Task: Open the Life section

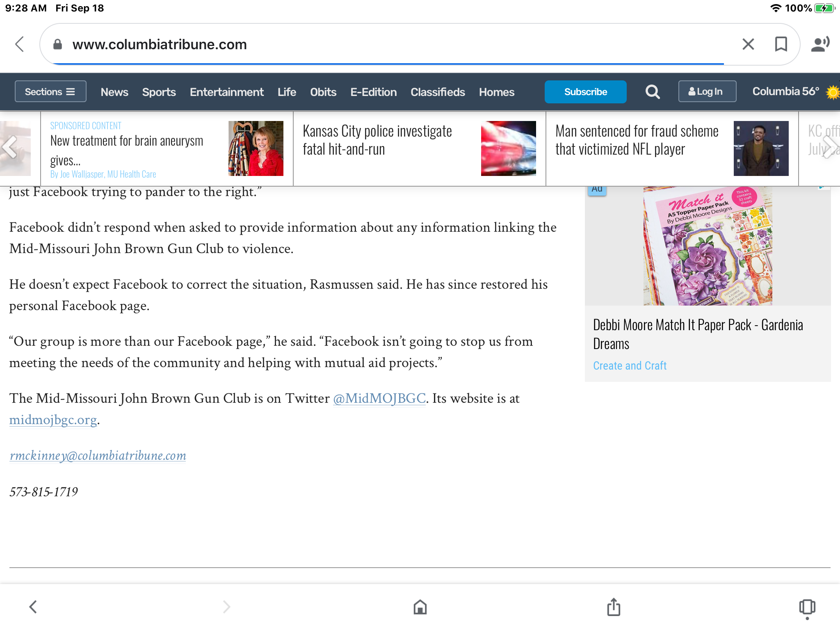Action: (x=287, y=92)
